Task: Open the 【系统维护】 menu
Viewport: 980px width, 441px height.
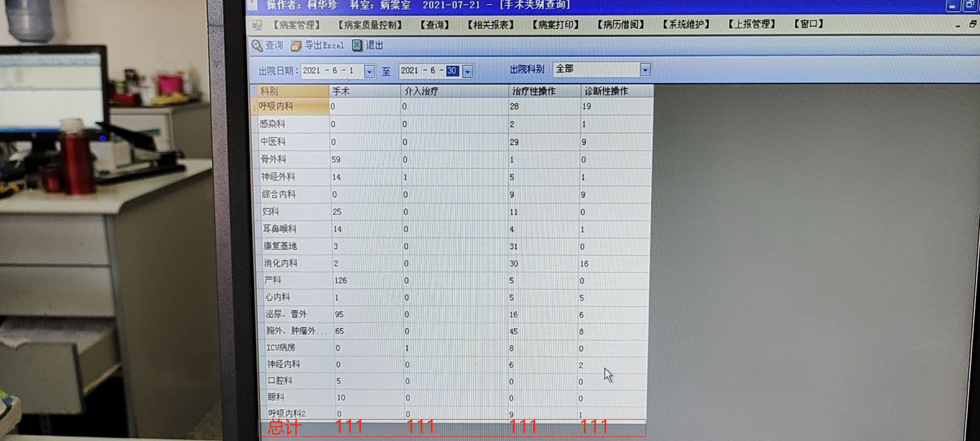Action: pyautogui.click(x=686, y=24)
